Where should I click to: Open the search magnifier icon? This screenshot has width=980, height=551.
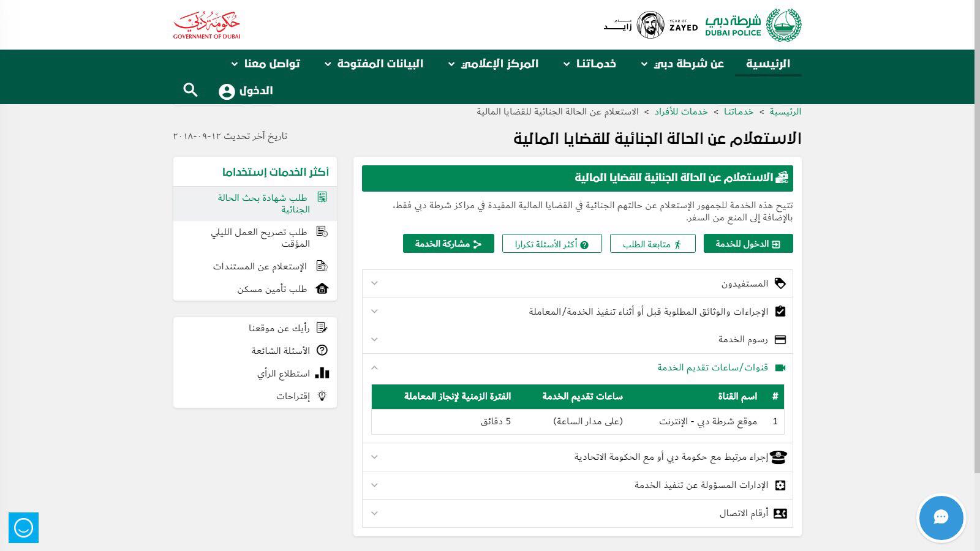190,90
